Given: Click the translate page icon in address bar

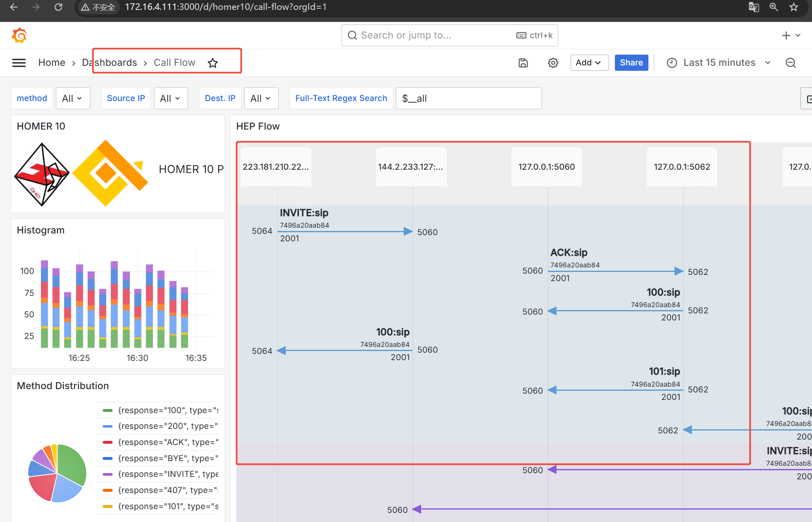Looking at the screenshot, I should tap(754, 7).
